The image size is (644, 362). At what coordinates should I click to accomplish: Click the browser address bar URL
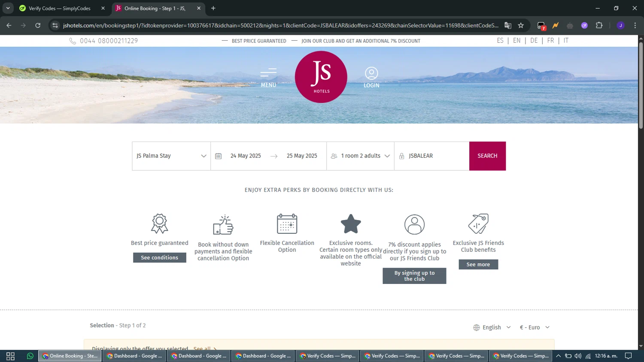[x=281, y=25]
